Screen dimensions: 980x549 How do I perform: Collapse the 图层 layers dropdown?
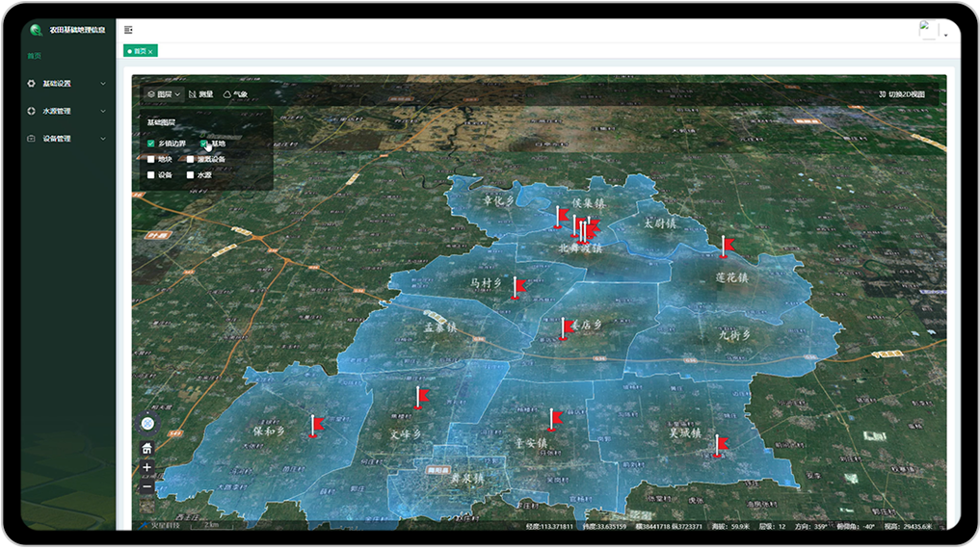[164, 94]
